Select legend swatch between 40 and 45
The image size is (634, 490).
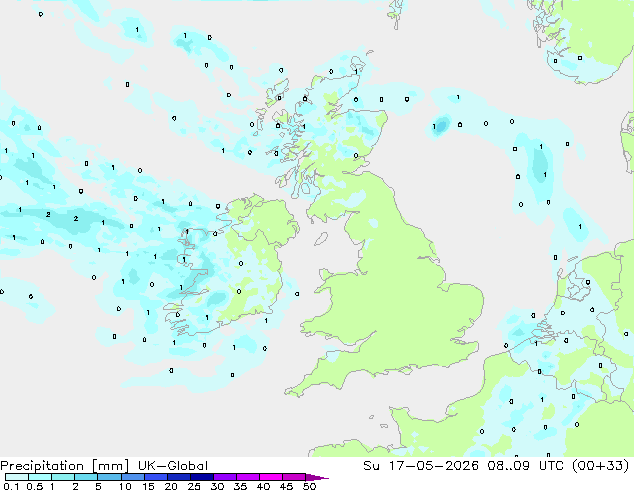[271, 477]
